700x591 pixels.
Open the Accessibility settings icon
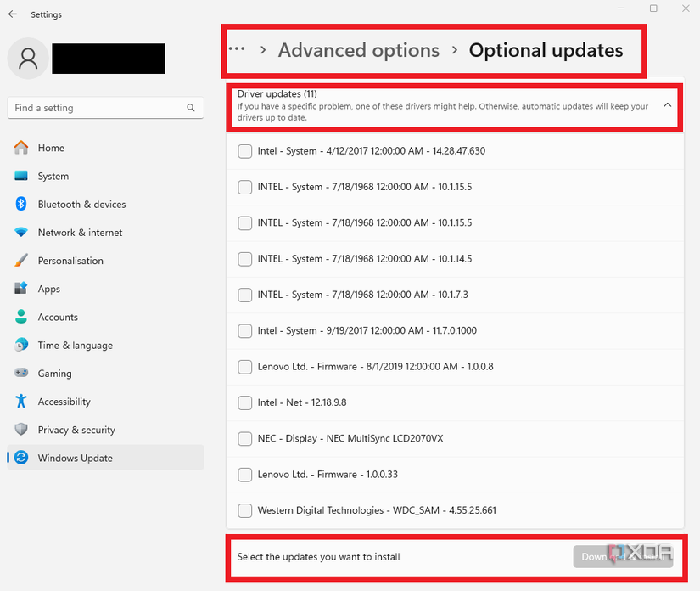tap(21, 401)
